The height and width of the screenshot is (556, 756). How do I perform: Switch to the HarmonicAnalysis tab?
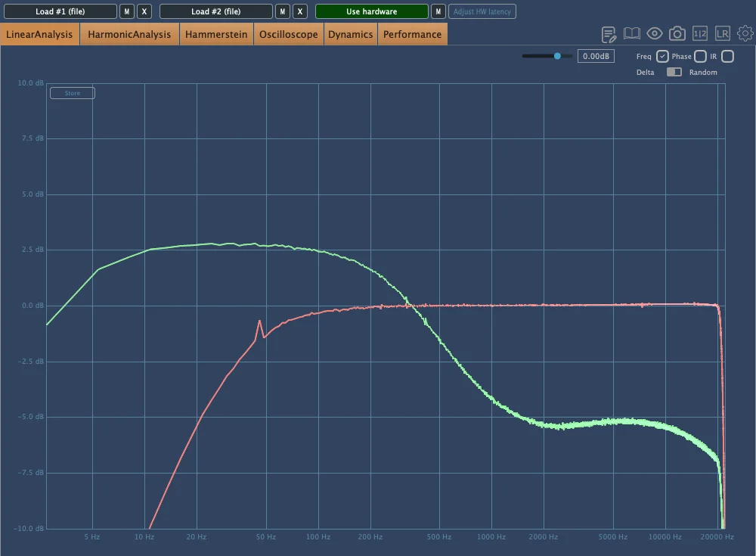pos(129,35)
